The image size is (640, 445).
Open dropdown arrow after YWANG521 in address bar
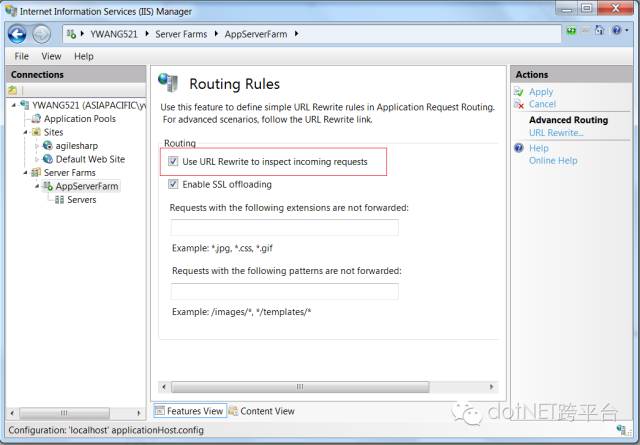point(147,34)
